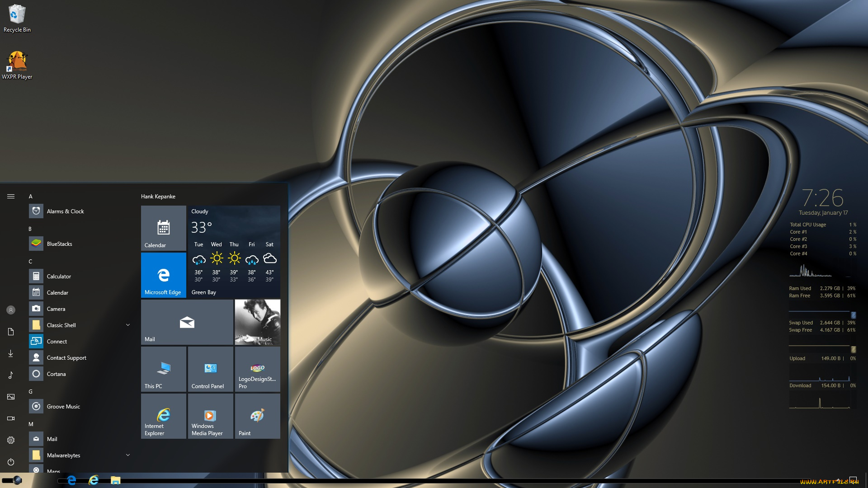Open the Paint tile

coord(257,416)
